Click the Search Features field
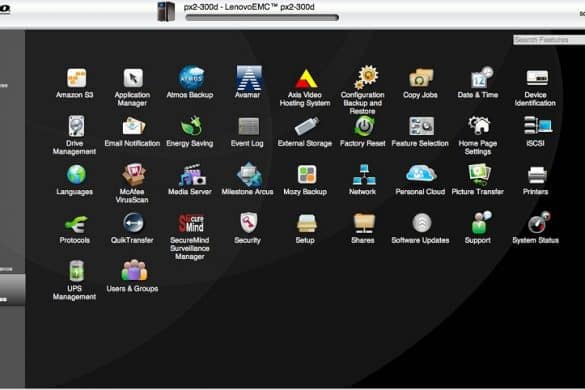Screen dimensions: 585x390 click(549, 40)
